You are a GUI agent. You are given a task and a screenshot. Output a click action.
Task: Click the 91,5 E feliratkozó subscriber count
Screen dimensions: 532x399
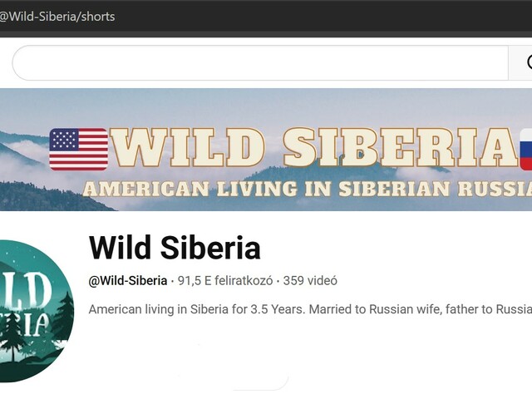[225, 281]
